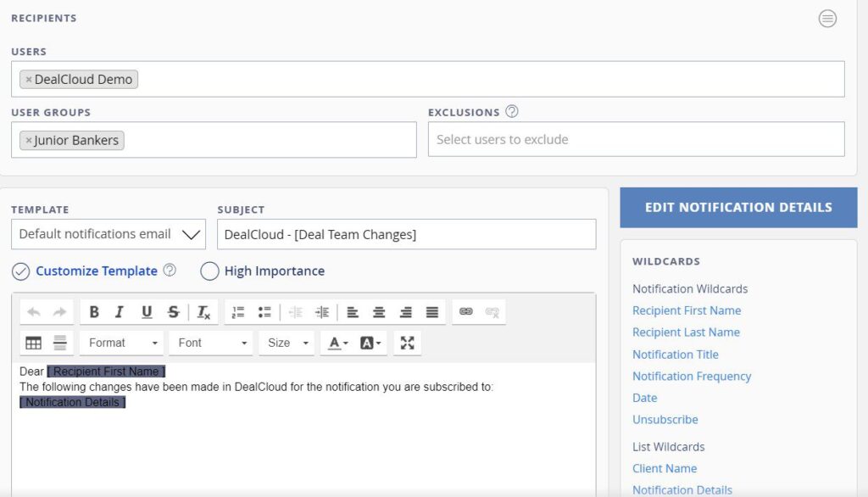
Task: Open the Template dropdown
Action: tap(108, 234)
